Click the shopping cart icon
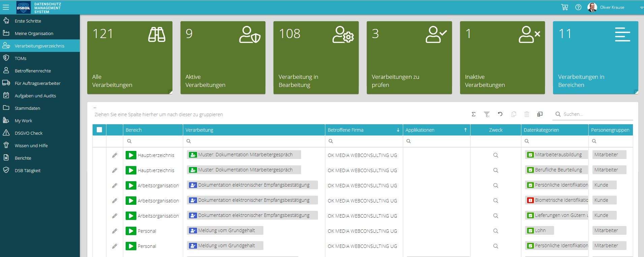 click(565, 7)
